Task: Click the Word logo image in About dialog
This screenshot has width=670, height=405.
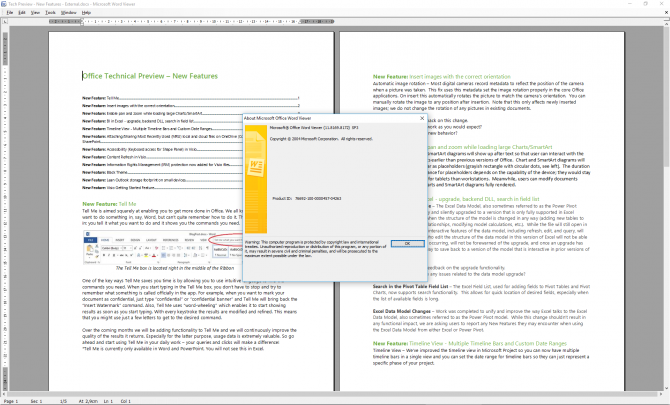Action: coord(256,179)
